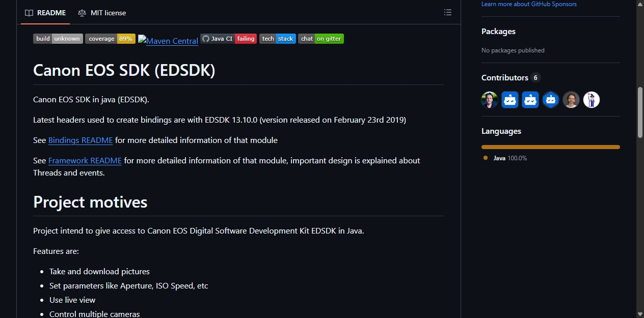
Task: Open the Maven Central badge link
Action: point(168,41)
